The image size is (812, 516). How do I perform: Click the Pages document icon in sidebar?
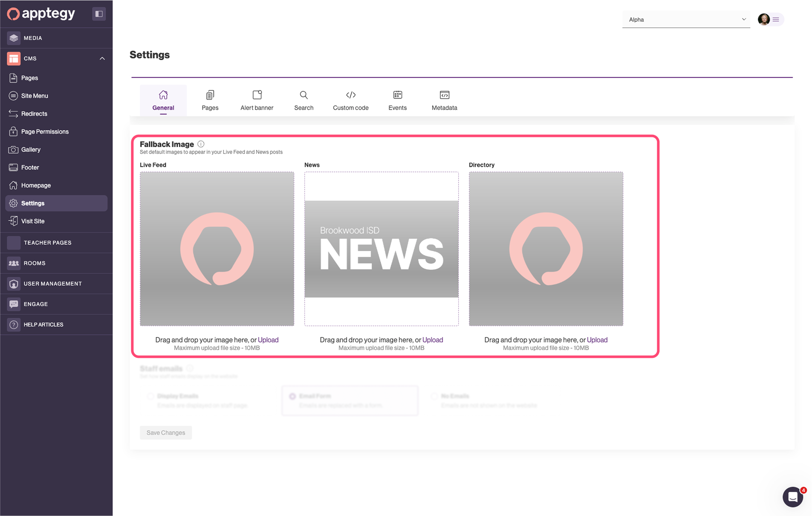(x=13, y=78)
